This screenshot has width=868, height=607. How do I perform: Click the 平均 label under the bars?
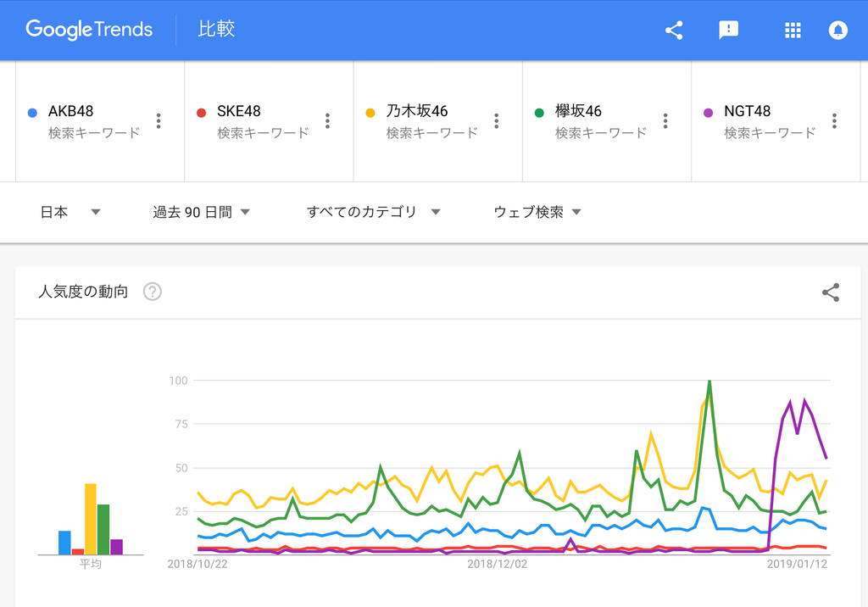(x=90, y=564)
